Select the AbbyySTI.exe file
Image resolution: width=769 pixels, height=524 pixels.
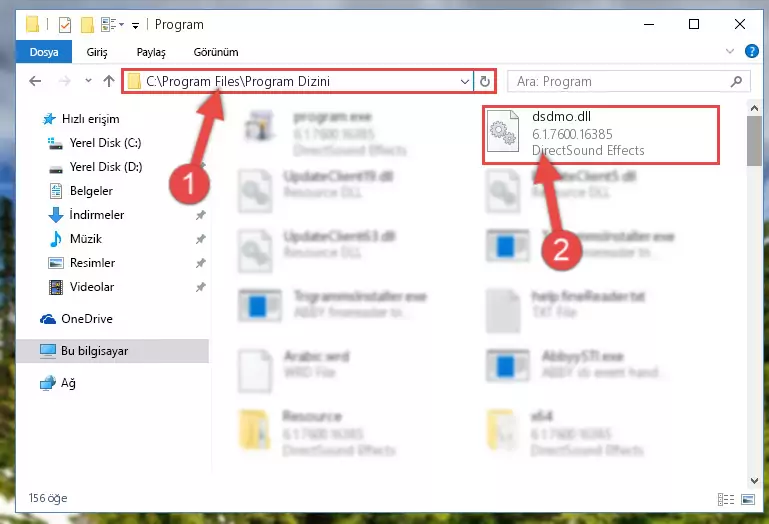pos(574,364)
